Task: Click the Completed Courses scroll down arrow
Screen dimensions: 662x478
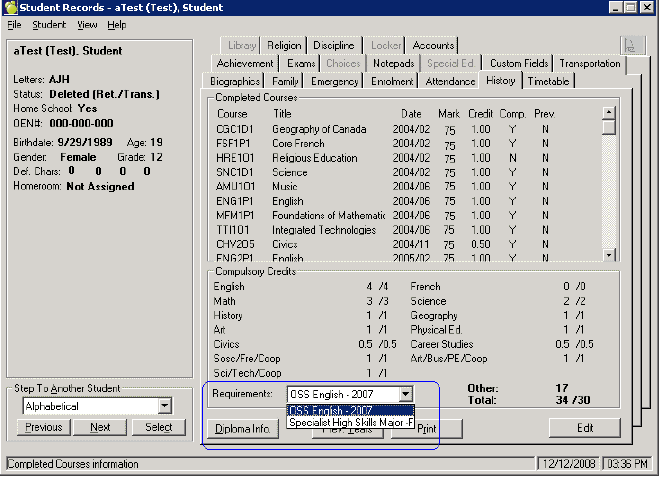Action: point(609,255)
